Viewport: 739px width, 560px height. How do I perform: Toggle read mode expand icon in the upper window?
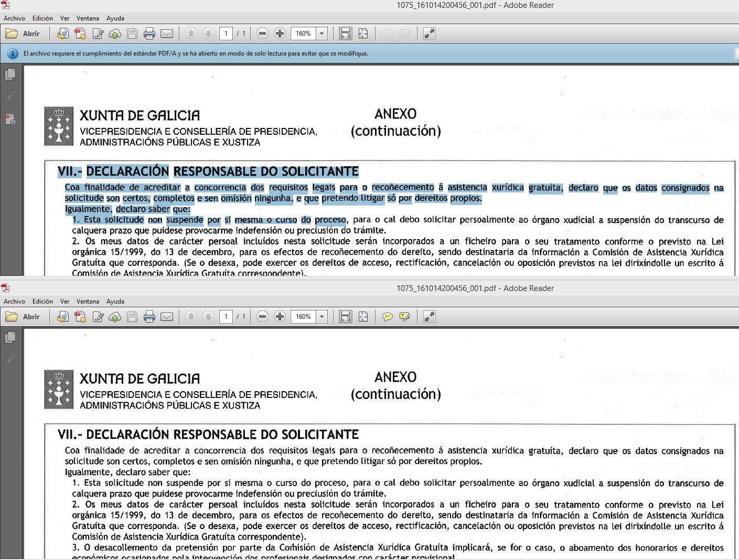tap(430, 34)
